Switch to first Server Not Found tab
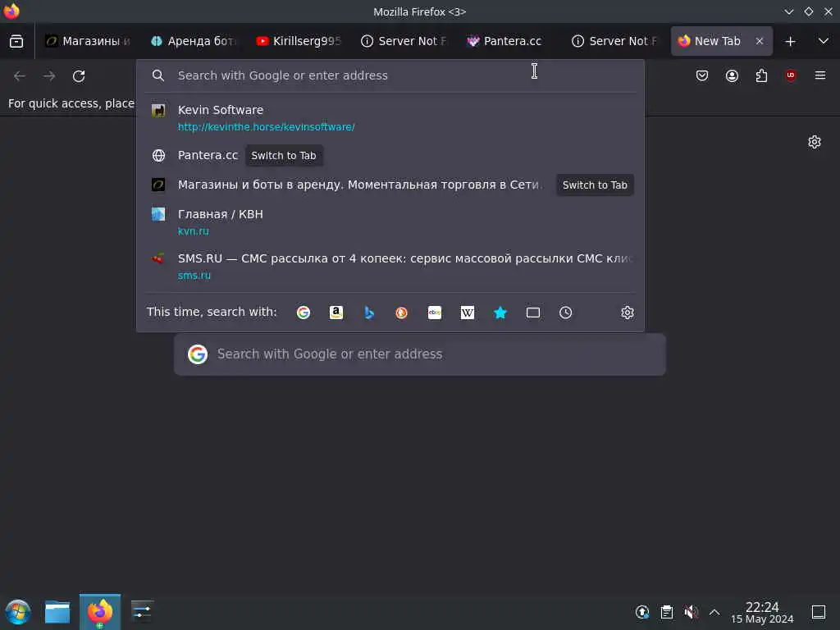Image resolution: width=840 pixels, height=630 pixels. pos(404,41)
